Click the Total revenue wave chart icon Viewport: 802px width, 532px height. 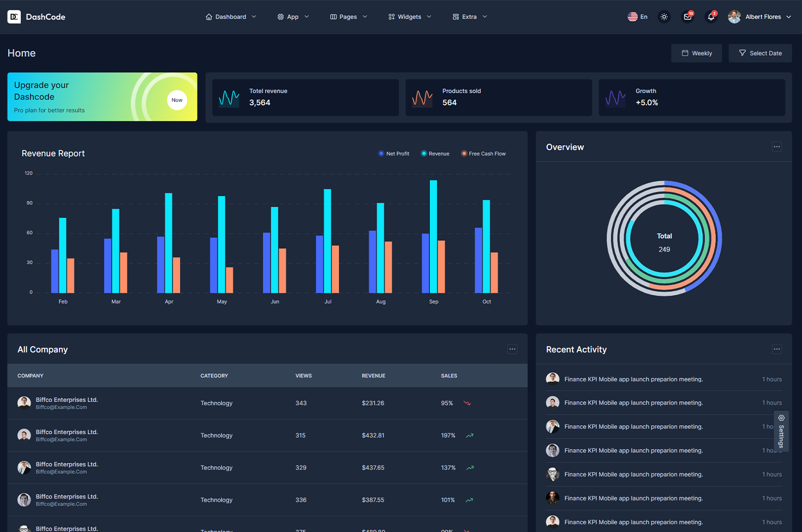[x=229, y=98]
